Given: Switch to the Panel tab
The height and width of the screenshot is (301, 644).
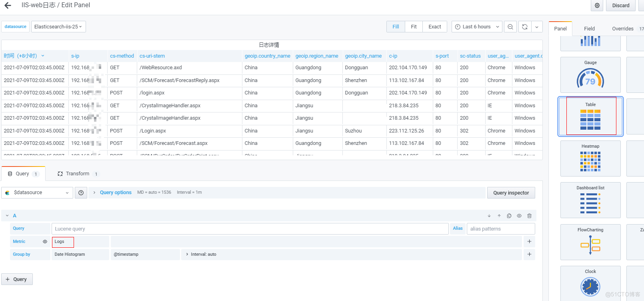Looking at the screenshot, I should tap(560, 28).
